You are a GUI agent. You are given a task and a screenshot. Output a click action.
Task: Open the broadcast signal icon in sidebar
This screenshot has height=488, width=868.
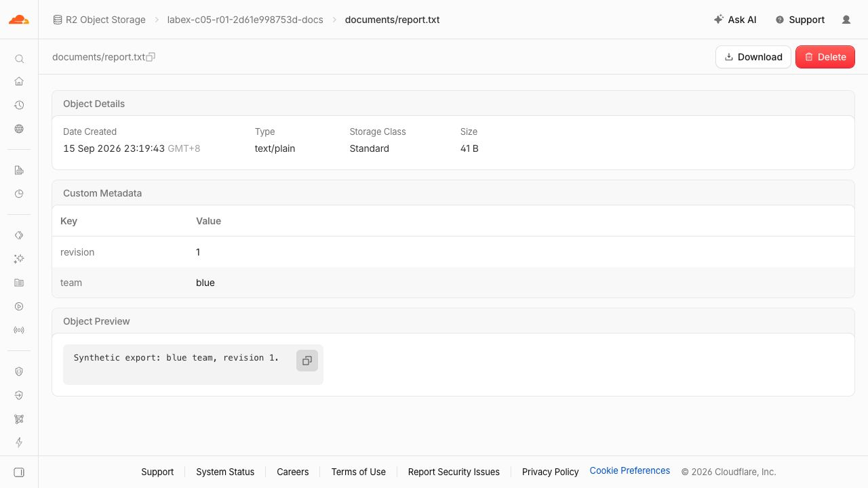(19, 330)
